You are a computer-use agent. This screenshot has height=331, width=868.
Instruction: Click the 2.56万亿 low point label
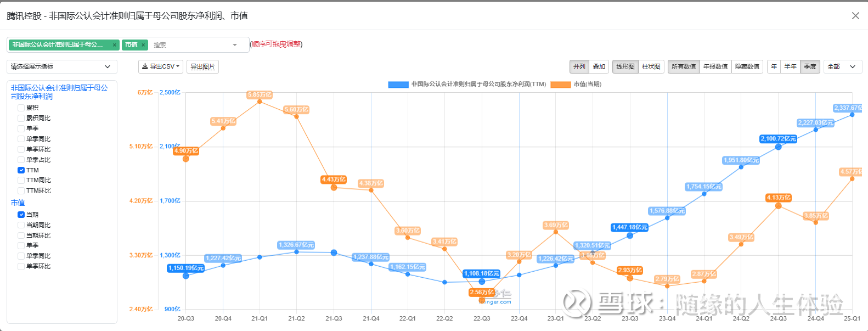tap(482, 293)
